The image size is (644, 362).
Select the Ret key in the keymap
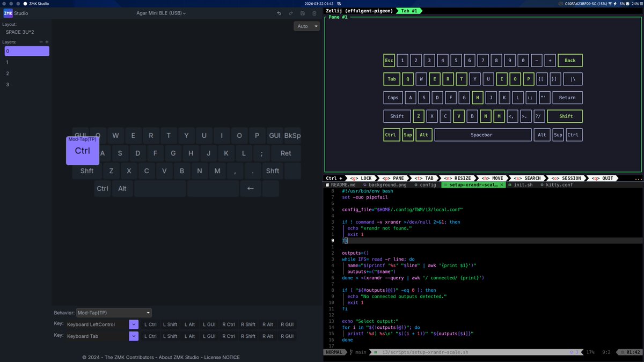[286, 153]
